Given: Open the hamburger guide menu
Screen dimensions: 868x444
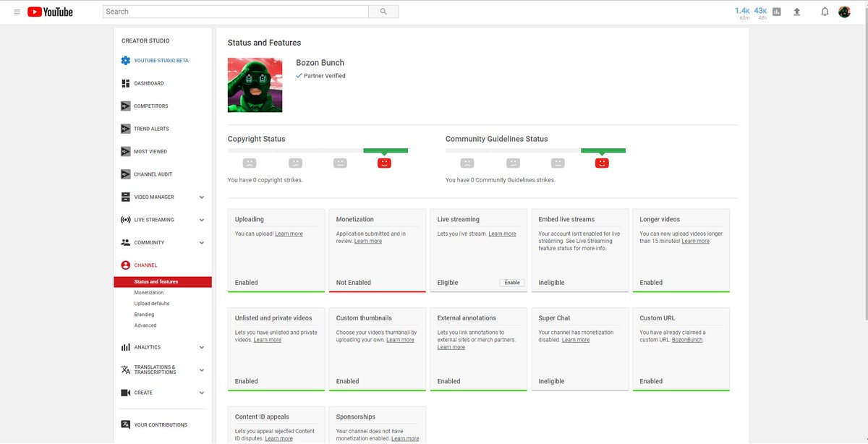Looking at the screenshot, I should (17, 12).
